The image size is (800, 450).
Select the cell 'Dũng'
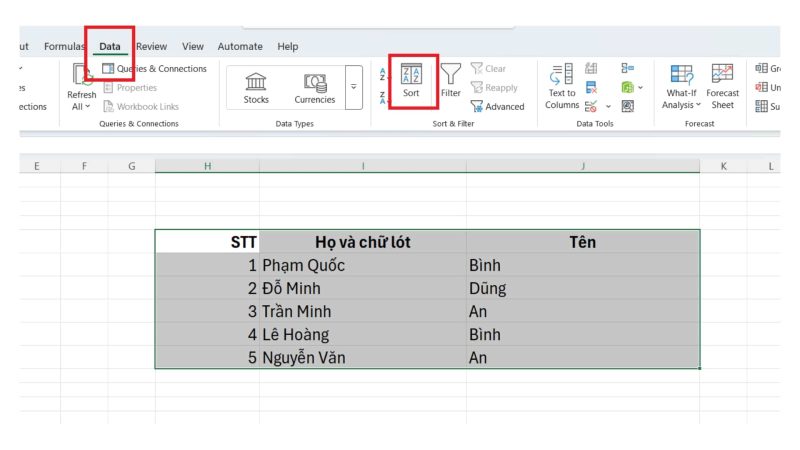coord(583,288)
